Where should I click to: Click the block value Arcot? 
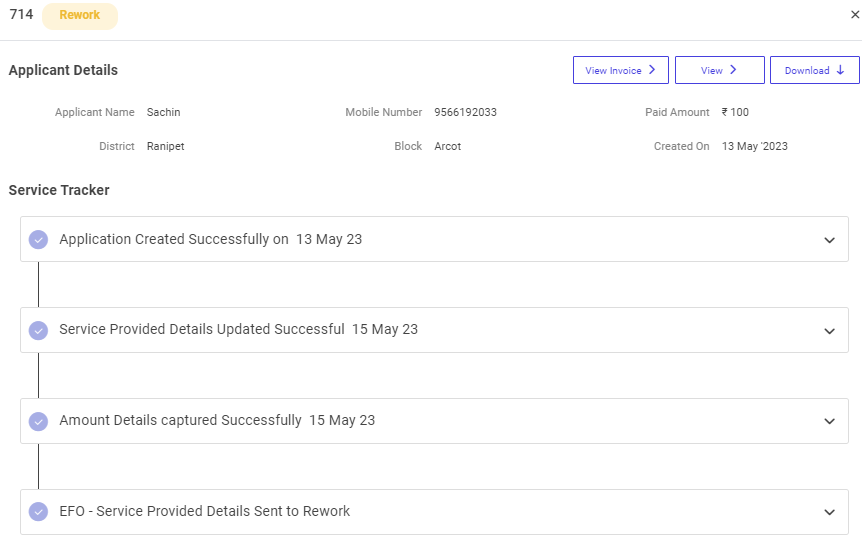click(x=448, y=146)
